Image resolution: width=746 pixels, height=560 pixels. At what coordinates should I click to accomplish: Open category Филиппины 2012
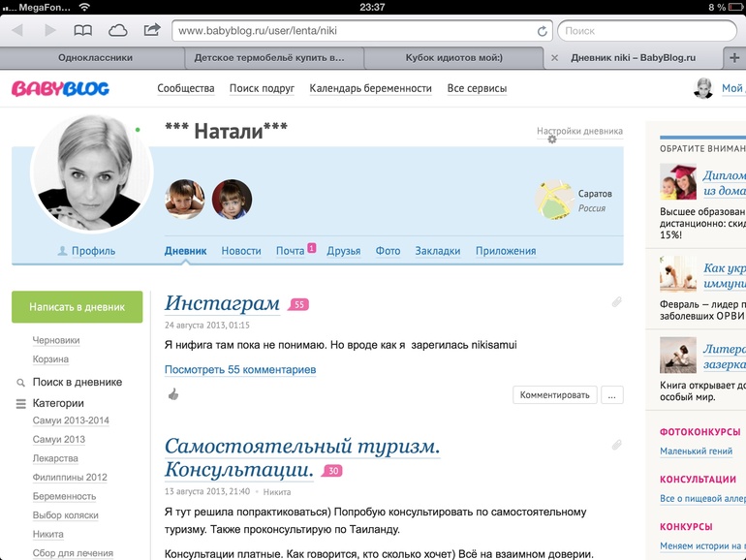pos(70,478)
